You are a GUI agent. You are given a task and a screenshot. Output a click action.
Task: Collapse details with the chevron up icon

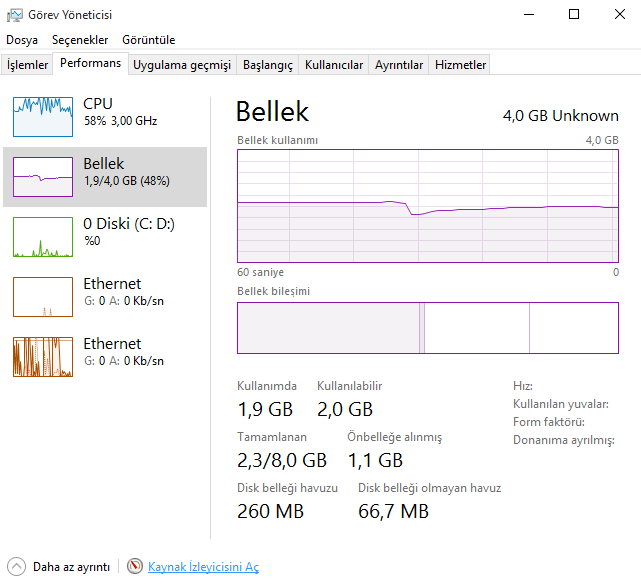tap(16, 567)
